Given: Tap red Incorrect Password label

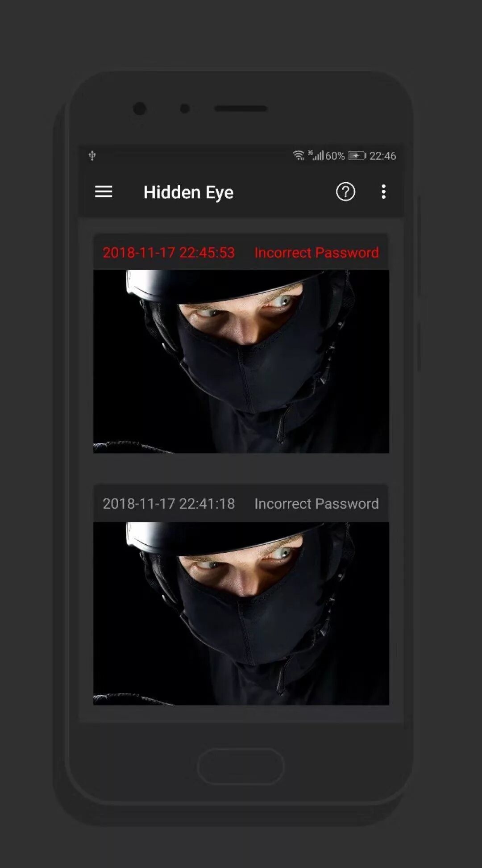Looking at the screenshot, I should (316, 253).
